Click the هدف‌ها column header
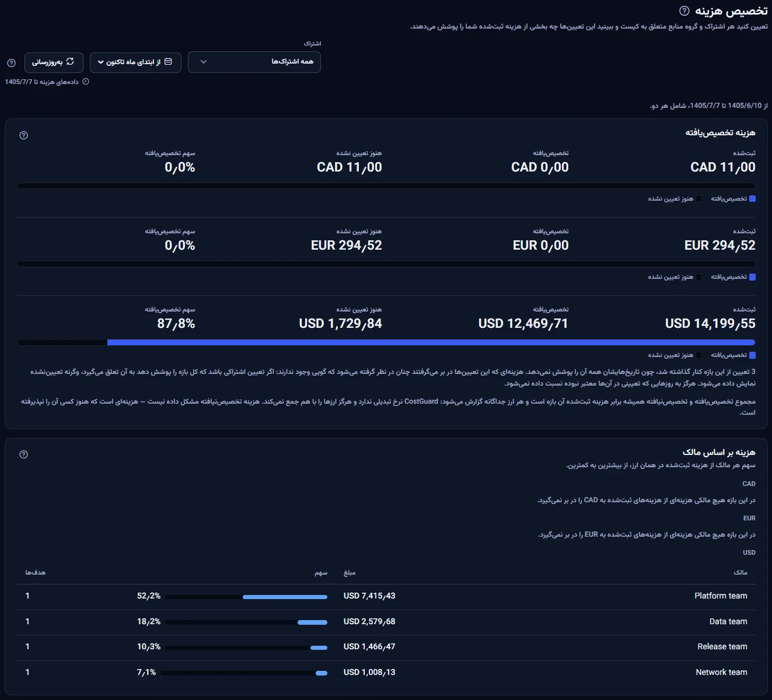 (36, 573)
